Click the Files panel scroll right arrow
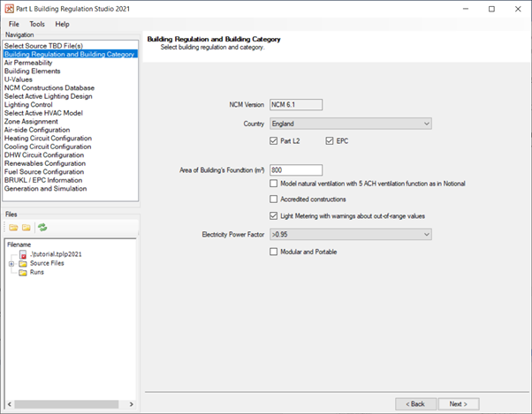 click(x=132, y=404)
